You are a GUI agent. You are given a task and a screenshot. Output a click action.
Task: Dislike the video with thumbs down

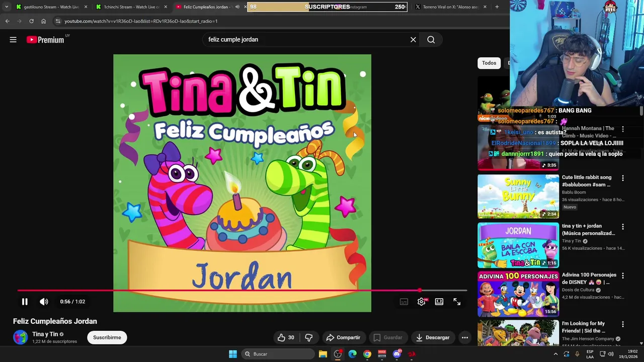309,337
